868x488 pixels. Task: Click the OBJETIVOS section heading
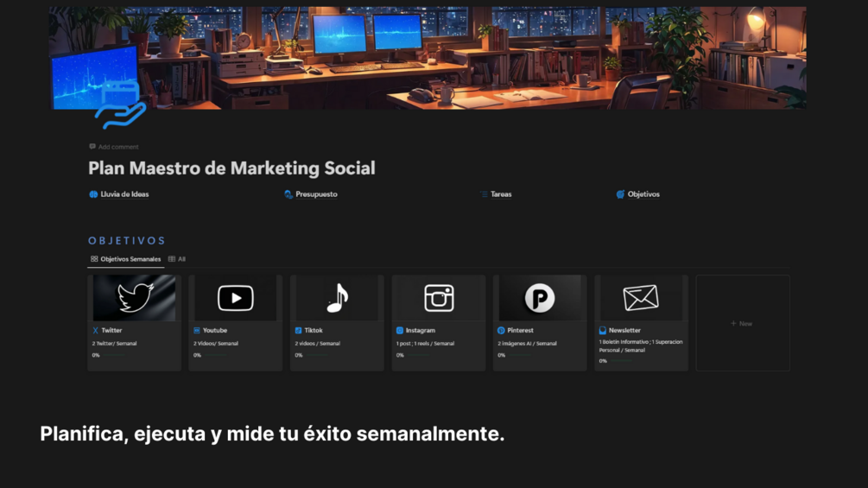[127, 241]
